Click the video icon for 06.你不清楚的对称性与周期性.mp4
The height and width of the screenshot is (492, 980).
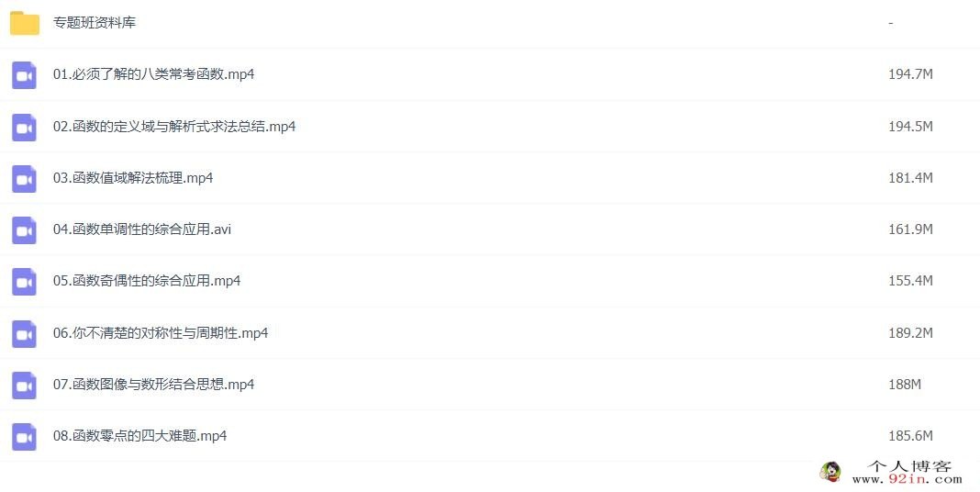click(x=25, y=334)
